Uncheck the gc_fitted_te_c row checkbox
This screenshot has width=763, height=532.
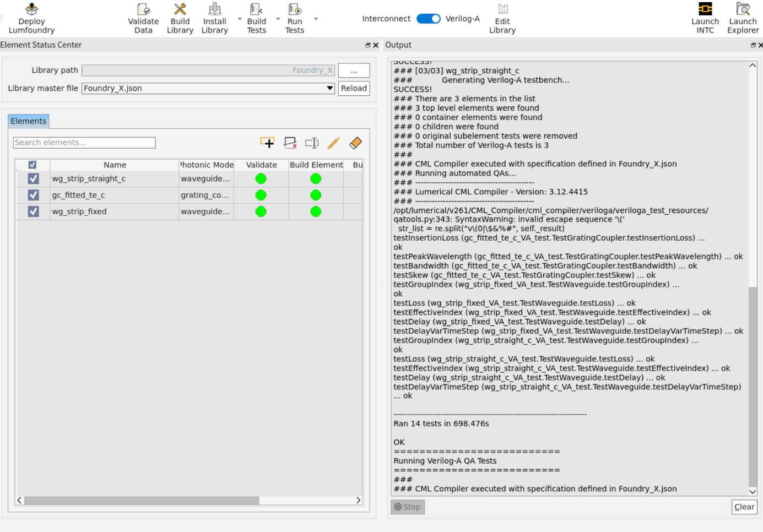tap(34, 195)
